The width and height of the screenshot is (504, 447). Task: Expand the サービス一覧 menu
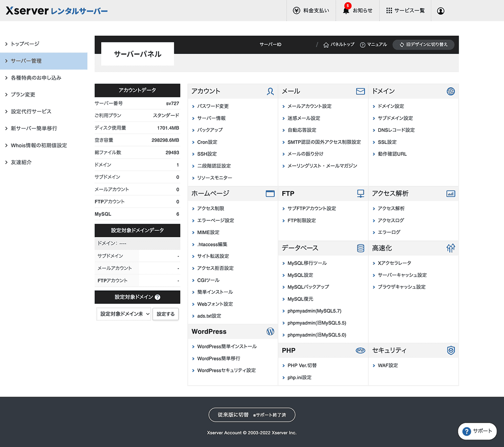[405, 10]
